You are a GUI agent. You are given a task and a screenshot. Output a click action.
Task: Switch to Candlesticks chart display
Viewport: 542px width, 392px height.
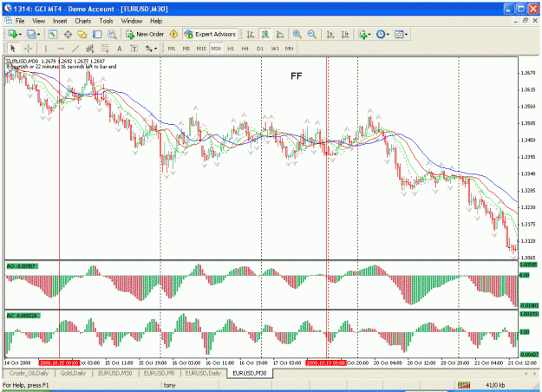coord(265,34)
